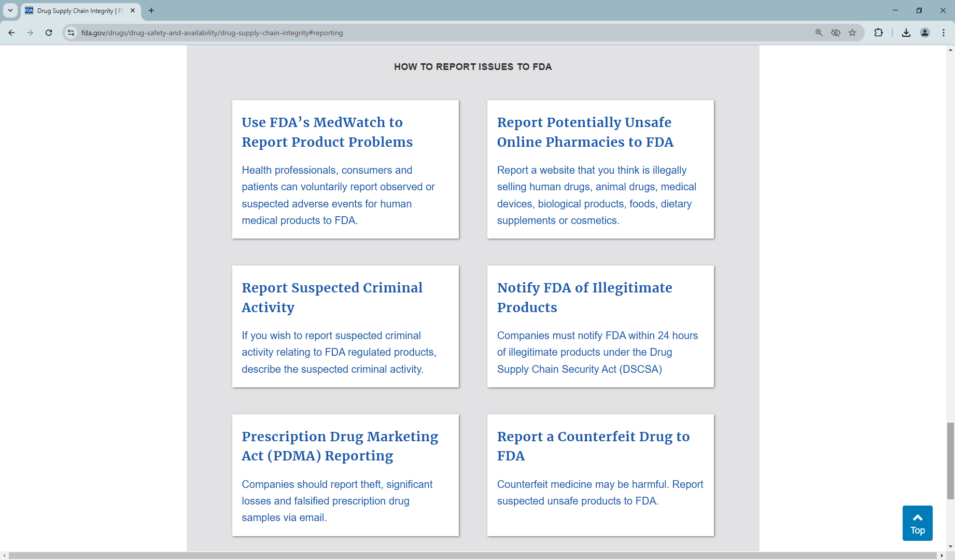
Task: Reload the FDA page
Action: pyautogui.click(x=49, y=33)
